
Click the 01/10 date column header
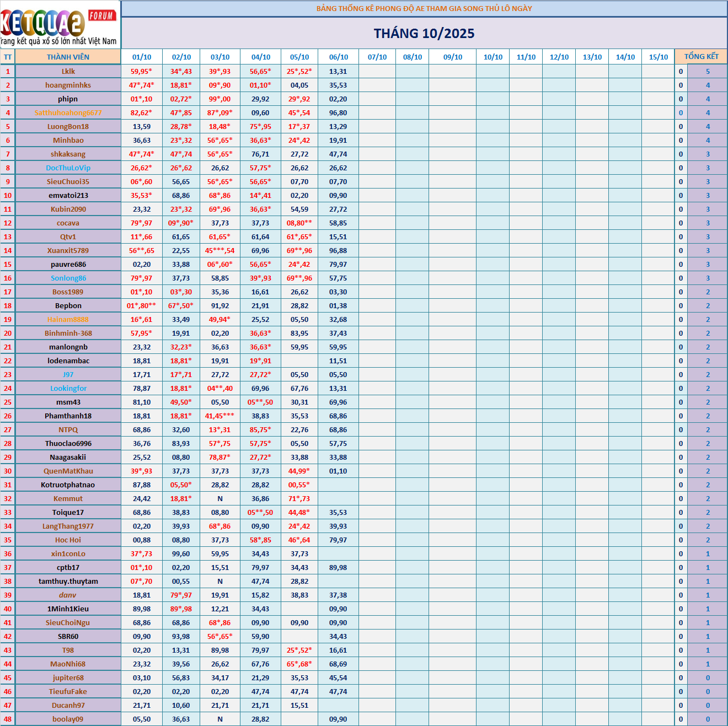coord(142,57)
